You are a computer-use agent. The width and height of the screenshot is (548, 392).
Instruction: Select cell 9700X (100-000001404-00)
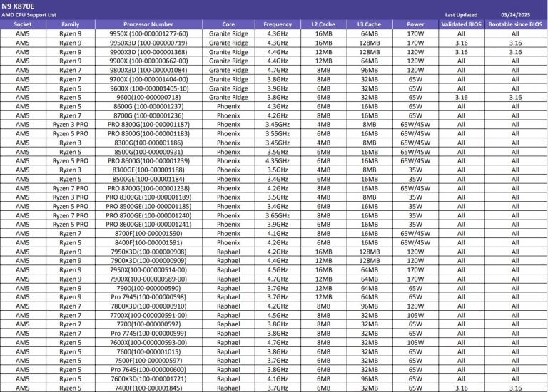click(x=148, y=79)
